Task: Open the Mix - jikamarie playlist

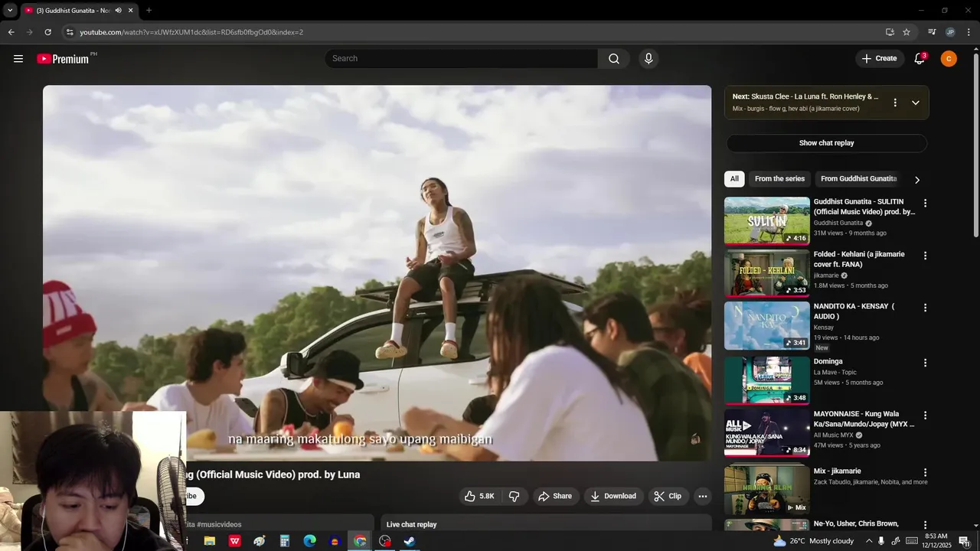Action: (x=767, y=490)
